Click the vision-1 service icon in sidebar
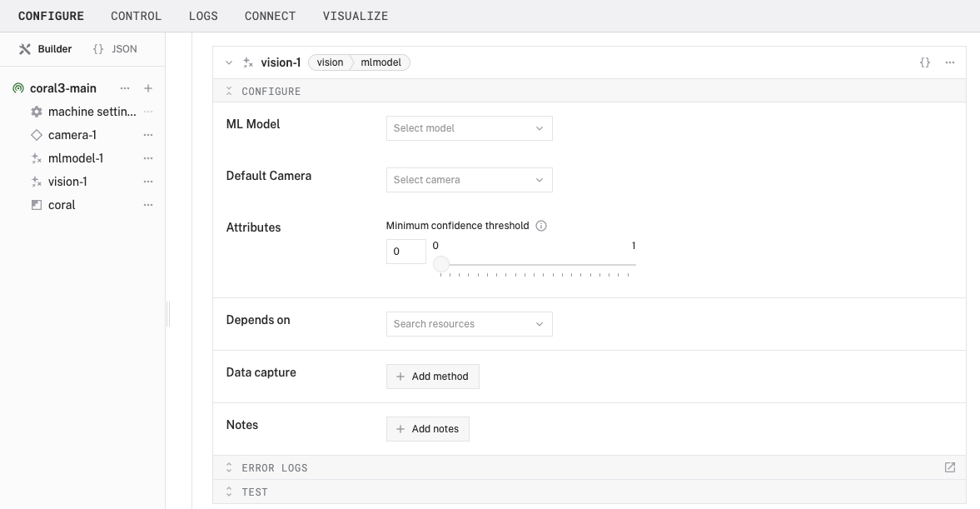 pos(37,182)
